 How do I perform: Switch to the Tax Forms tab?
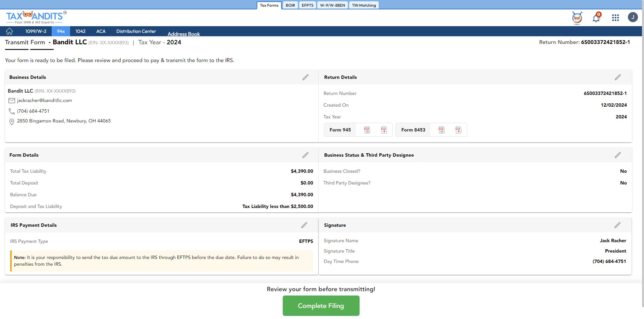point(269,5)
